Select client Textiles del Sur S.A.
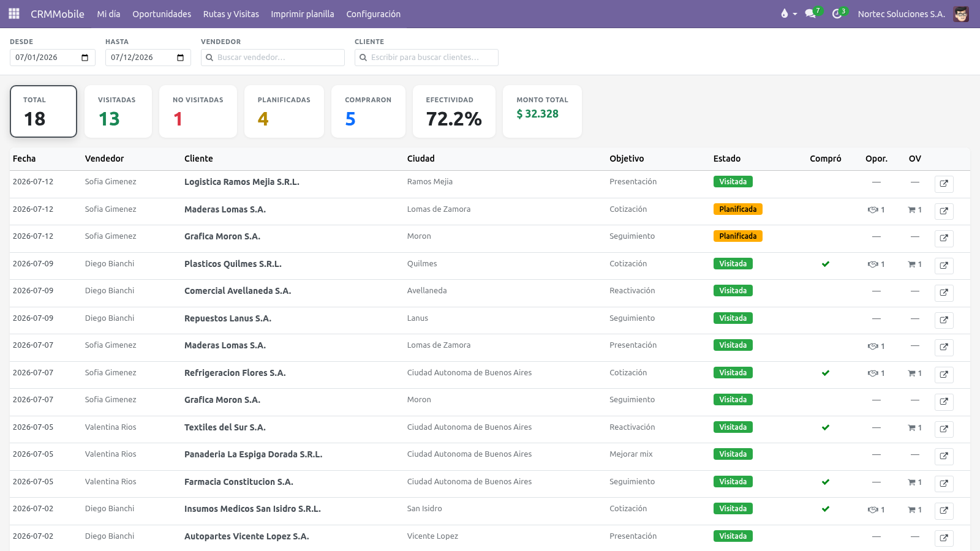Image resolution: width=980 pixels, height=551 pixels. pos(225,427)
